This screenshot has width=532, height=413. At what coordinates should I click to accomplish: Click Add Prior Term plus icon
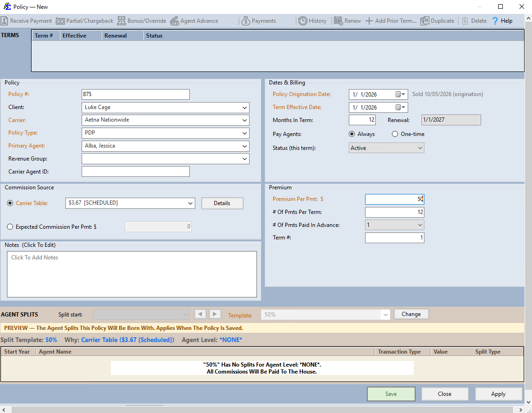tap(369, 21)
